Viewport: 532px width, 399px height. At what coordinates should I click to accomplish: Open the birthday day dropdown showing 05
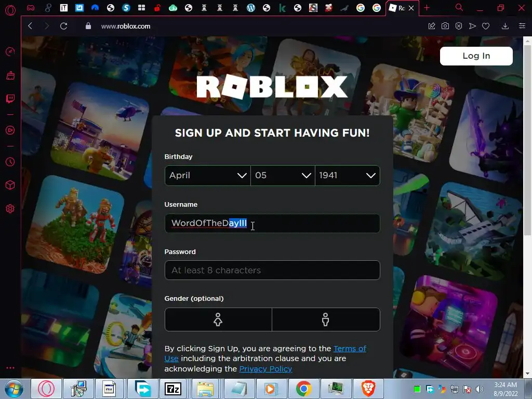point(283,176)
